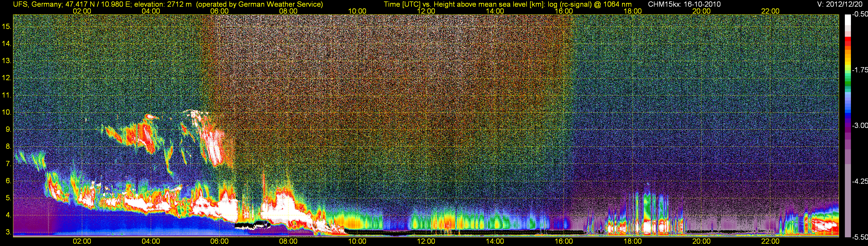Image resolution: width=868 pixels, height=246 pixels.
Task: Click the '06:00' label on the upper time axis
Action: (x=219, y=11)
